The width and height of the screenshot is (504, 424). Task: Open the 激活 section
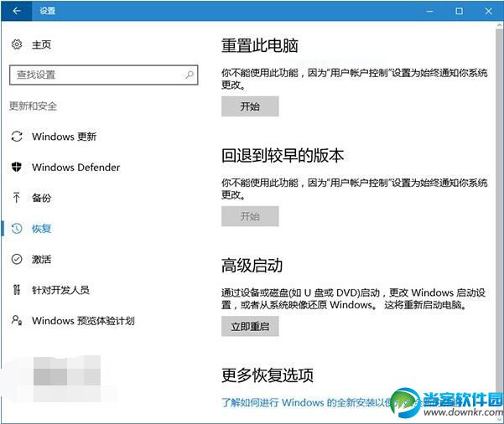[x=41, y=259]
